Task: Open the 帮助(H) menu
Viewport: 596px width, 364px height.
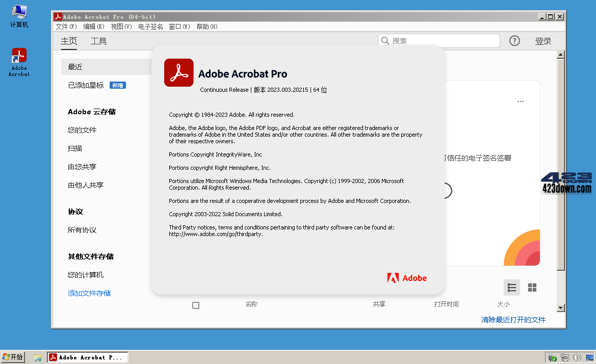Action: pos(206,26)
